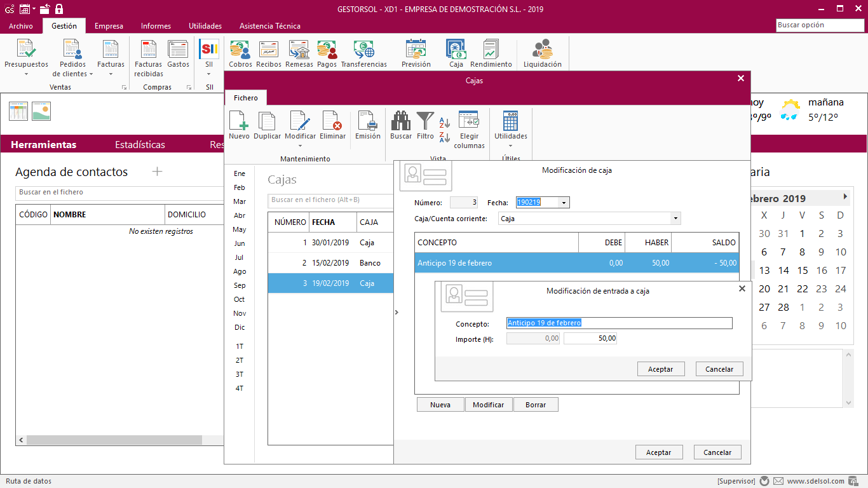
Task: Open the Archivo menu tab
Action: tap(21, 26)
